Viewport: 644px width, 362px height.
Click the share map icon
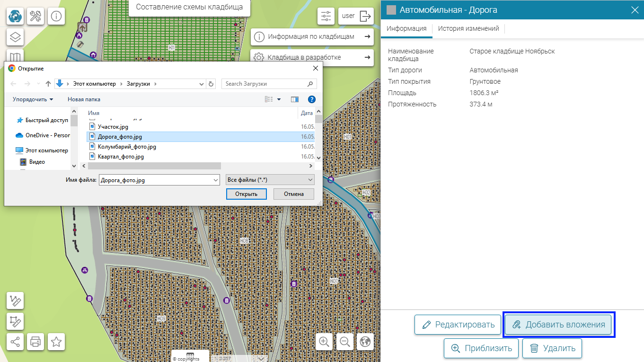[15, 342]
